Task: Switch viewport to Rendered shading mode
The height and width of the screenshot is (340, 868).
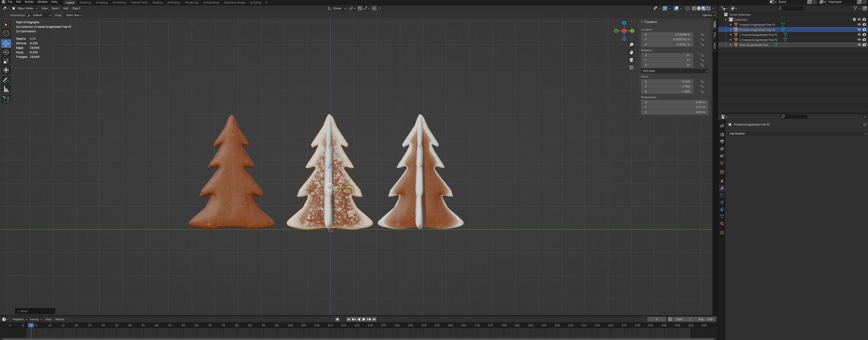Action: tap(708, 8)
